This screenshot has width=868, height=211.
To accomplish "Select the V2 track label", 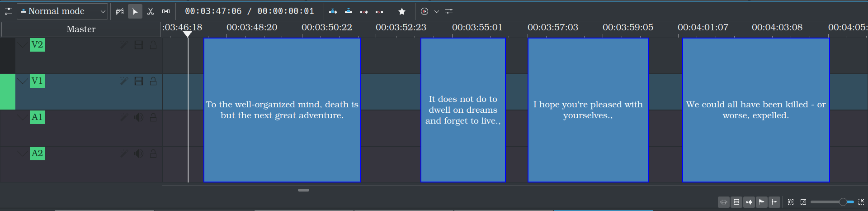I will (38, 45).
